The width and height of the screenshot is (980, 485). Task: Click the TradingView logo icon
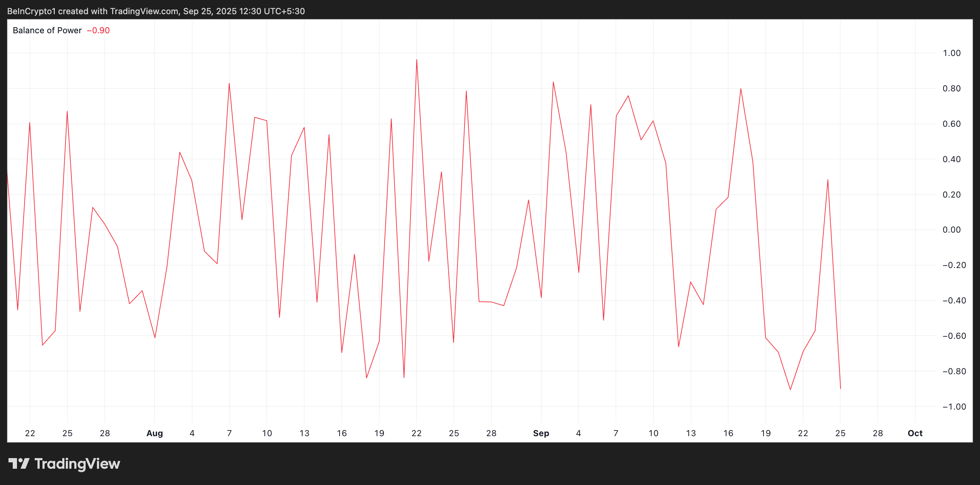pos(19,463)
